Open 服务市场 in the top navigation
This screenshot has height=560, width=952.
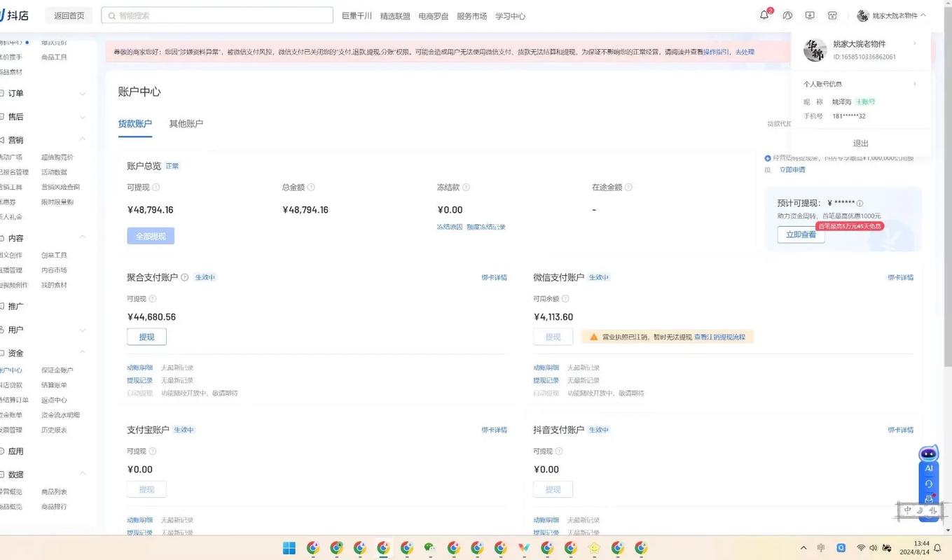tap(471, 15)
